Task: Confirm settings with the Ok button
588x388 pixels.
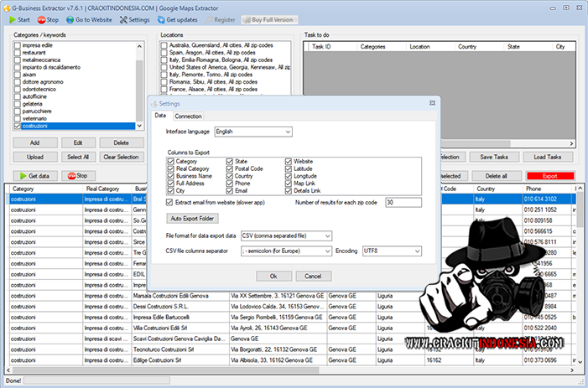Action: click(274, 276)
